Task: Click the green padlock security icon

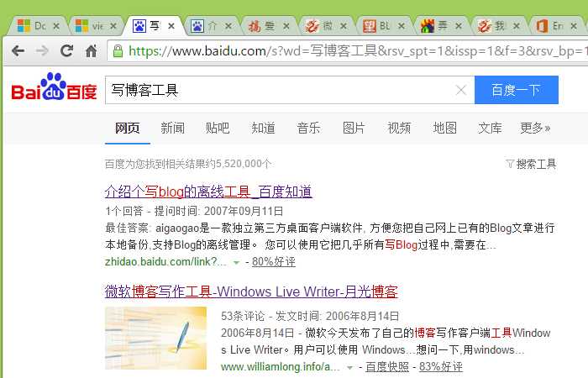Action: click(118, 51)
